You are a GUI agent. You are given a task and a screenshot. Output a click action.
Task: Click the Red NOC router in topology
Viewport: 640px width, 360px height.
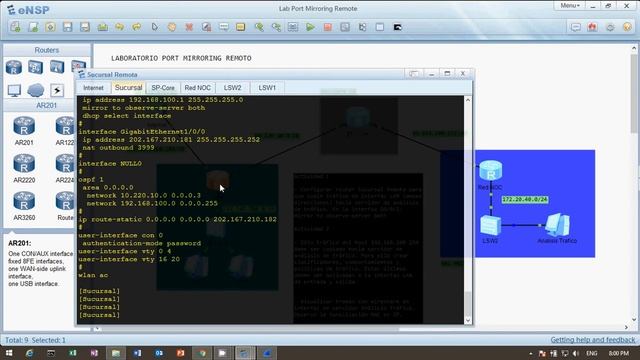pos(491,171)
